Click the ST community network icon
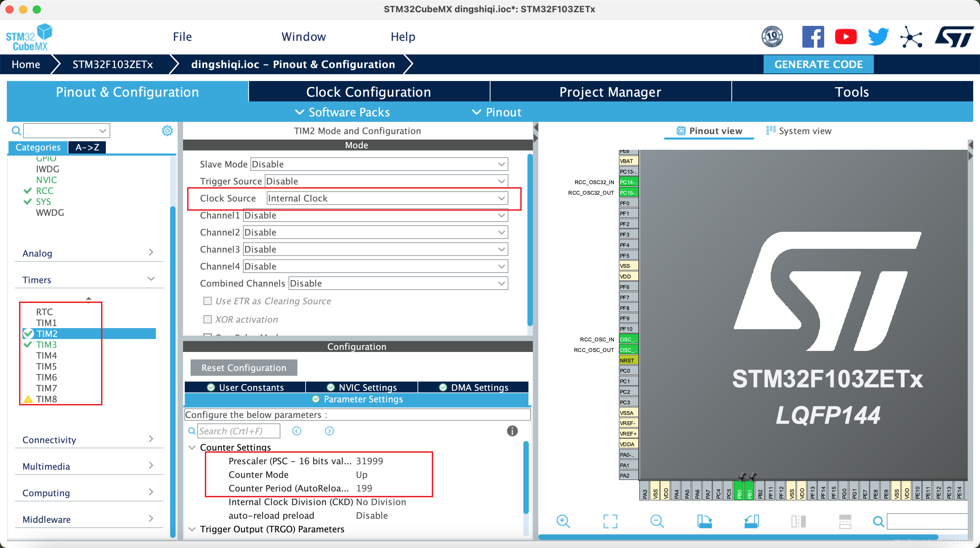 pos(911,37)
